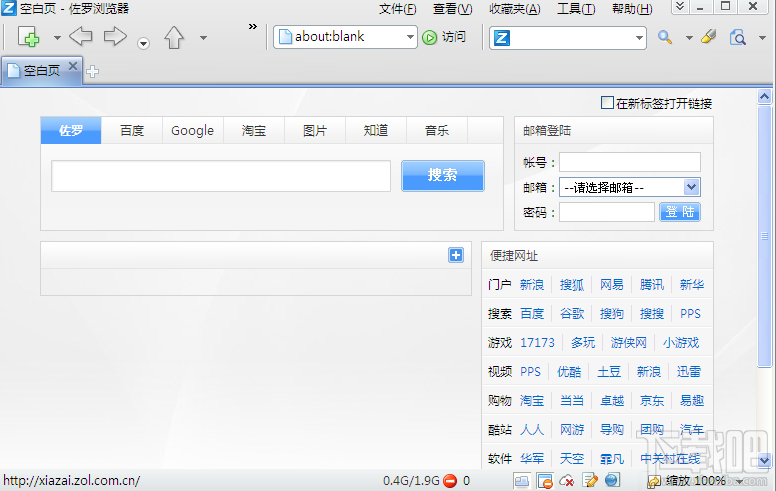The image size is (776, 491).
Task: Select the 图片 search tab
Action: tap(315, 131)
